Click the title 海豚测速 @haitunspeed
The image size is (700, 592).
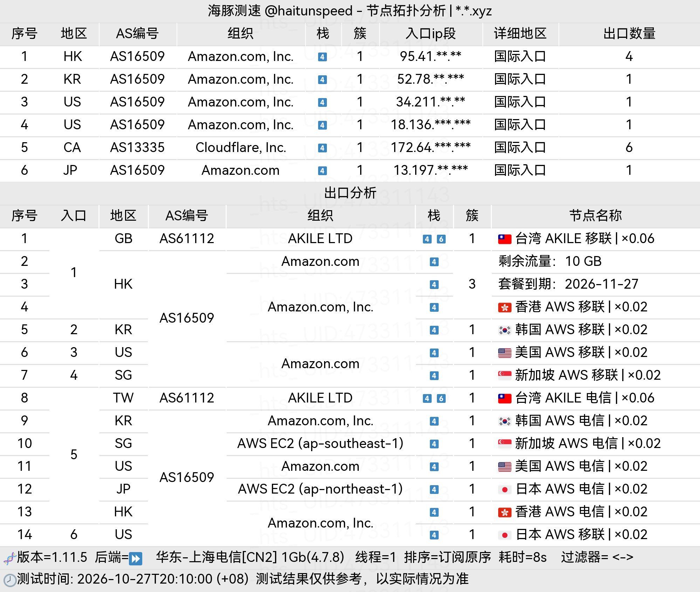[280, 11]
